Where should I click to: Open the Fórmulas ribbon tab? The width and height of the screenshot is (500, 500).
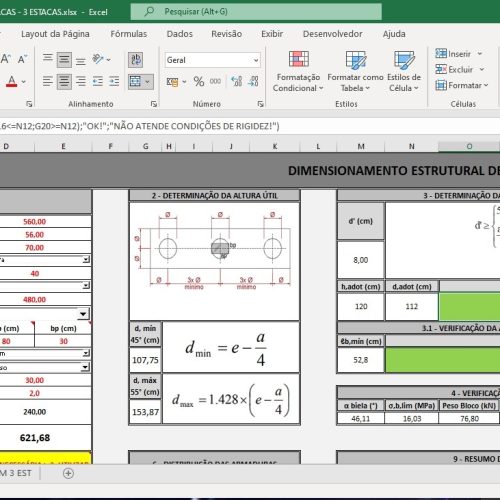point(129,34)
